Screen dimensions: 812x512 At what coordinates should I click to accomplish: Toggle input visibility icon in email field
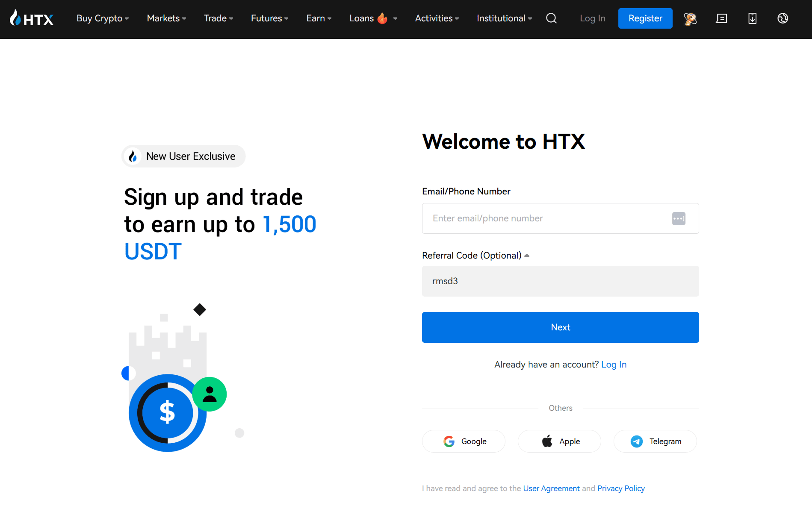pyautogui.click(x=679, y=218)
